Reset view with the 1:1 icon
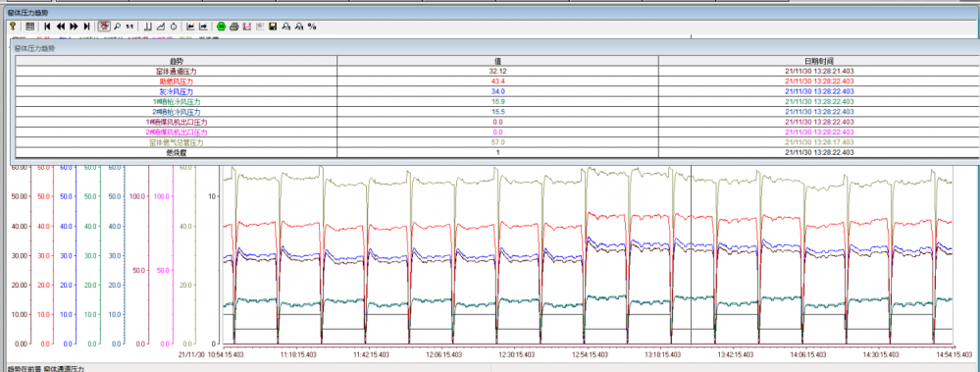 click(129, 27)
